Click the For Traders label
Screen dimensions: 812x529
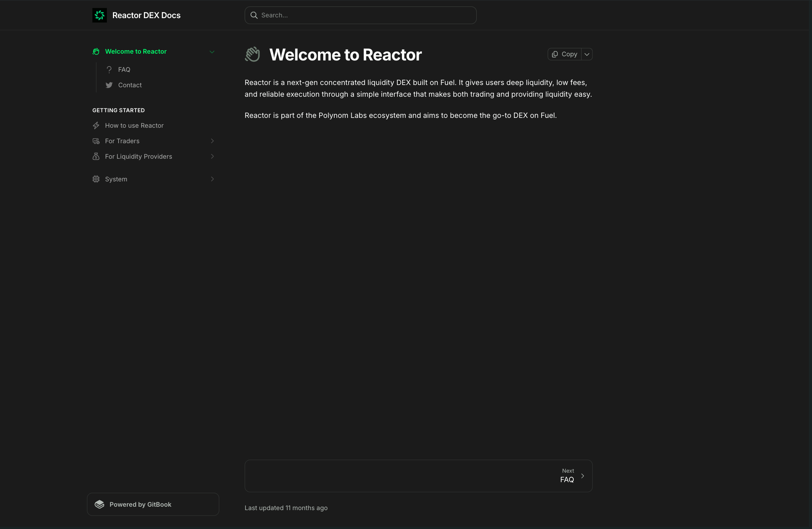tap(122, 141)
